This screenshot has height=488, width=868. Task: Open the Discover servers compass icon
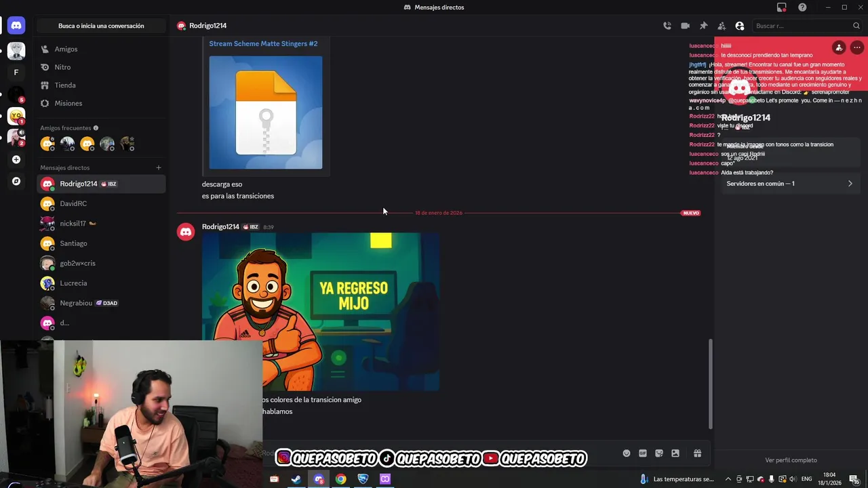pos(16,182)
